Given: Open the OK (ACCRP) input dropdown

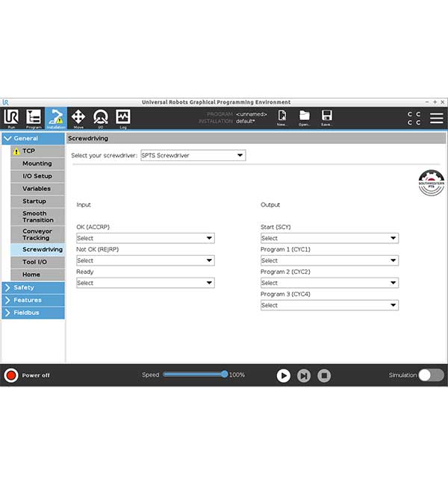Looking at the screenshot, I should pyautogui.click(x=146, y=238).
